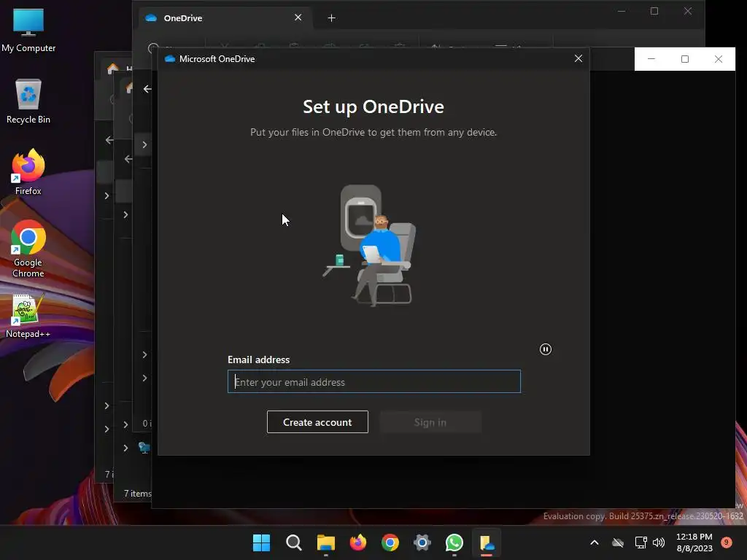Open the Windows Start menu
Image resolution: width=747 pixels, height=560 pixels.
click(261, 542)
